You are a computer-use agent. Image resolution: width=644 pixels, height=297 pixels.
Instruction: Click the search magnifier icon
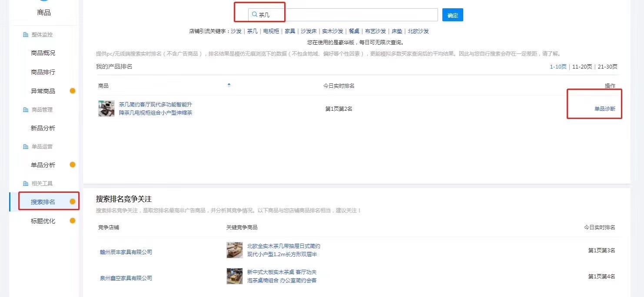point(255,15)
